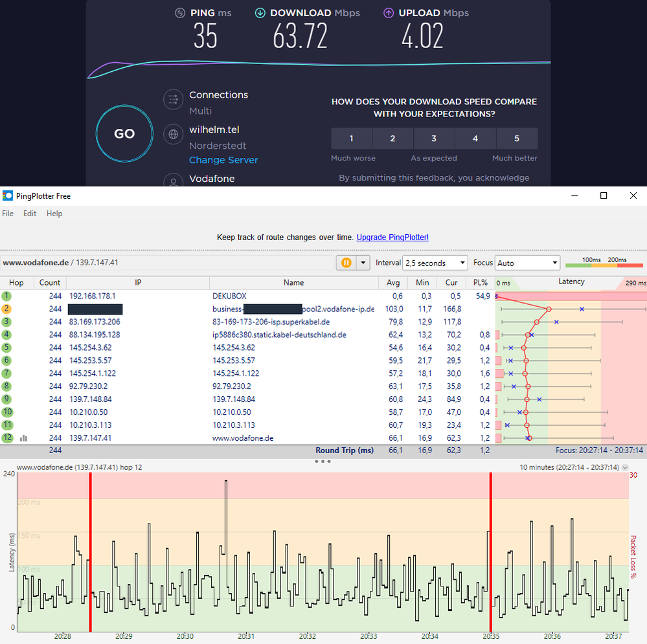Click the Name column header
Image resolution: width=647 pixels, height=644 pixels.
tap(294, 282)
